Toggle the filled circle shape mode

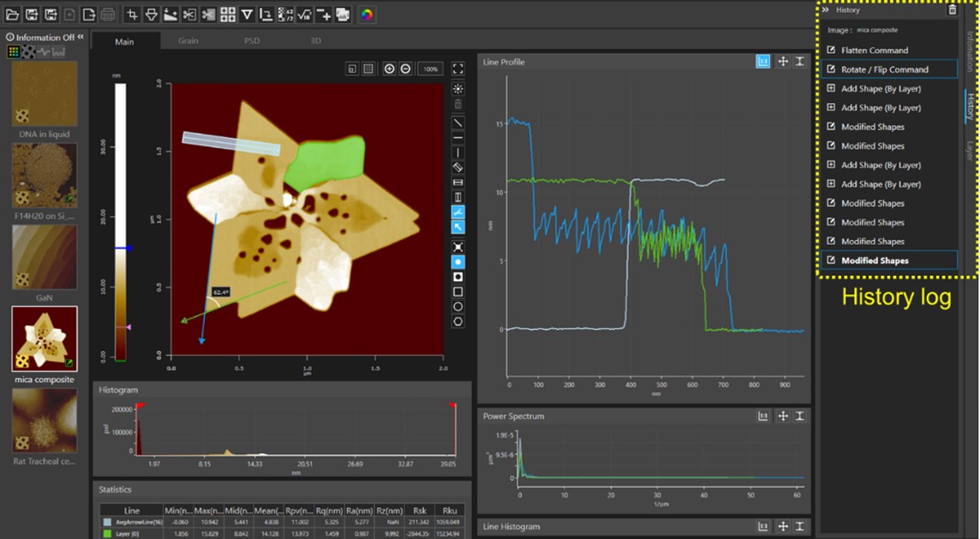pyautogui.click(x=458, y=262)
